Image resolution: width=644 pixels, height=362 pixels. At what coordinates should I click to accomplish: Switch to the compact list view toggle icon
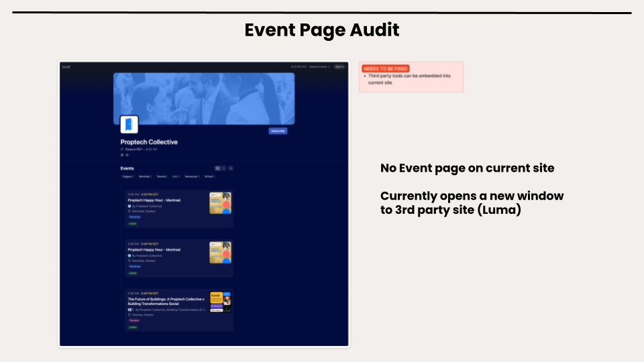[x=224, y=168]
